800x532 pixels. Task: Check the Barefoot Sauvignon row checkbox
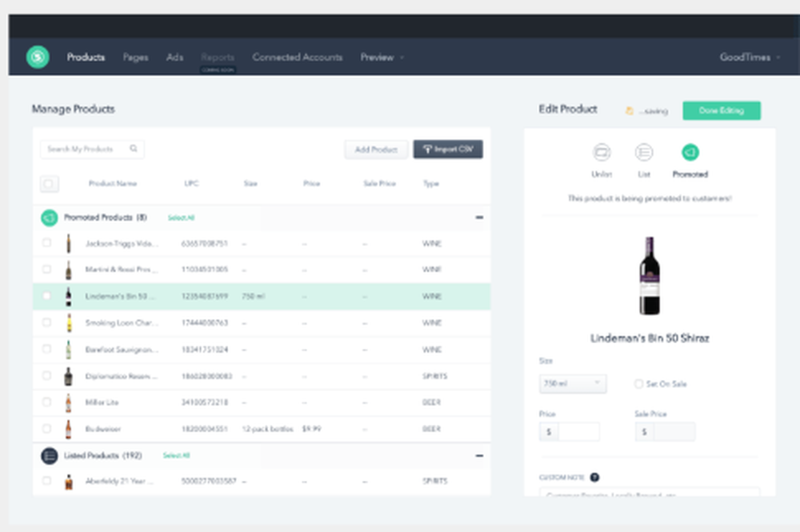point(46,349)
